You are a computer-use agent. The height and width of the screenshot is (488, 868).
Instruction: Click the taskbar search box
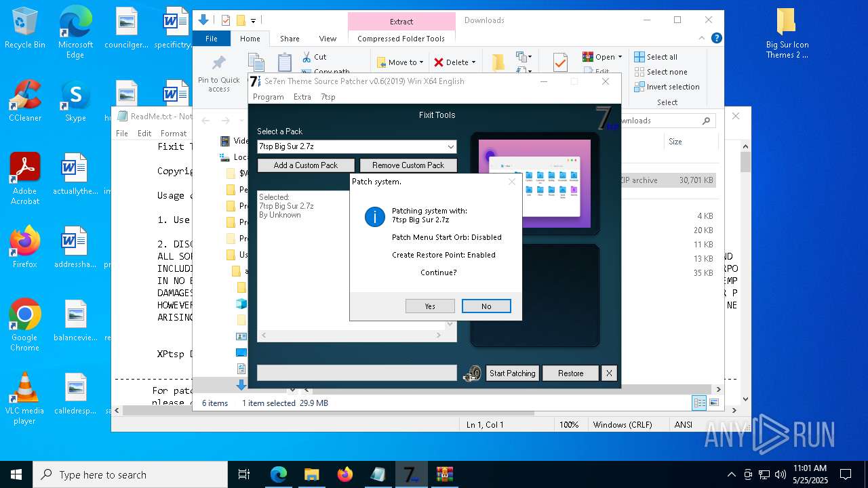click(130, 474)
